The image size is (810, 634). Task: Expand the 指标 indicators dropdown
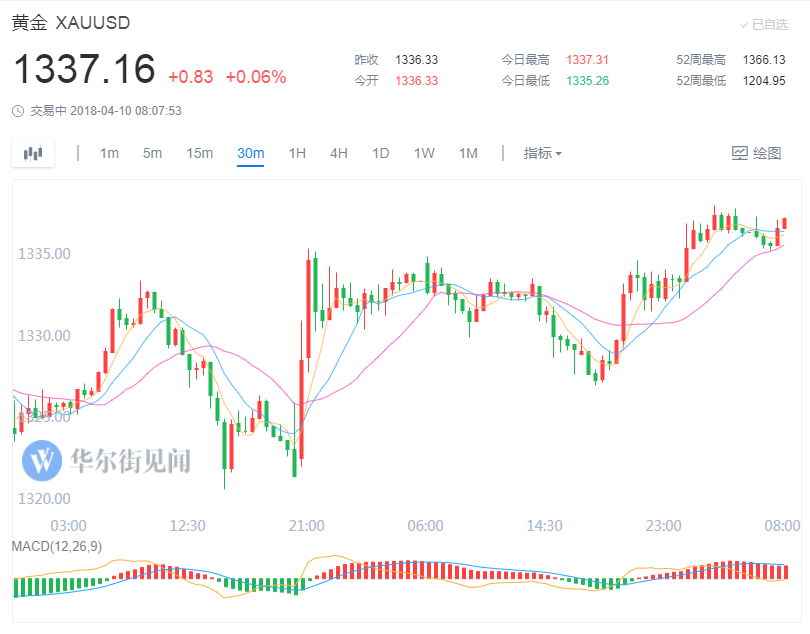tap(542, 153)
